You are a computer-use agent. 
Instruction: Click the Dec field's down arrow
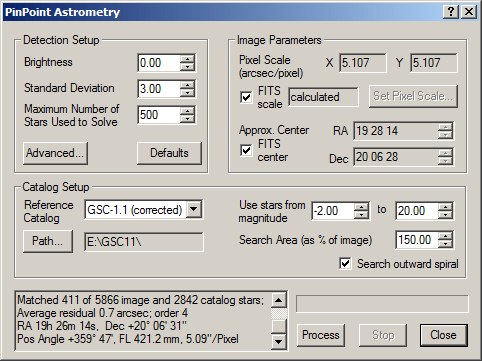(x=445, y=160)
